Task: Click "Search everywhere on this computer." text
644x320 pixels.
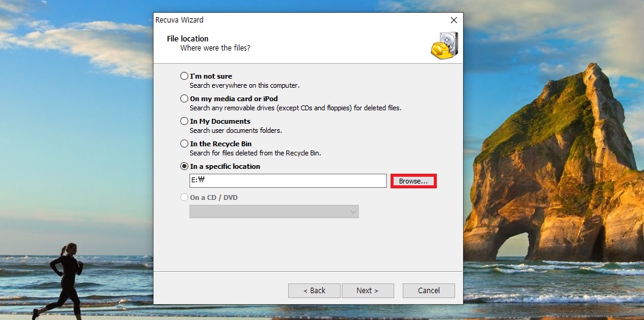Action: coord(244,85)
